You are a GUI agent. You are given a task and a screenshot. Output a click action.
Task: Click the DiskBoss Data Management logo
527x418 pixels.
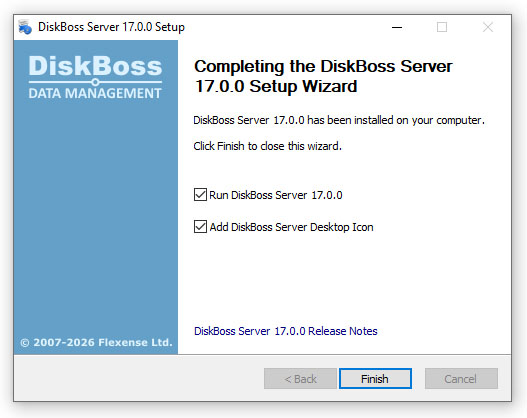pos(95,77)
